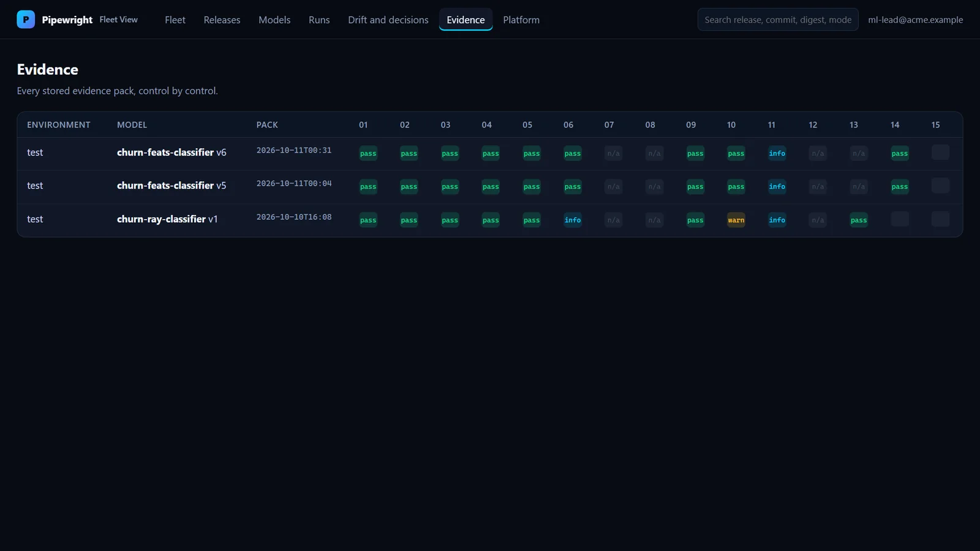Image resolution: width=980 pixels, height=551 pixels.
Task: Click the ENVIRONMENT column header
Action: [x=59, y=125]
